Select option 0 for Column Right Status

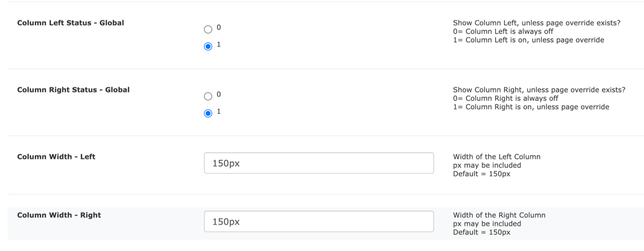click(x=208, y=97)
